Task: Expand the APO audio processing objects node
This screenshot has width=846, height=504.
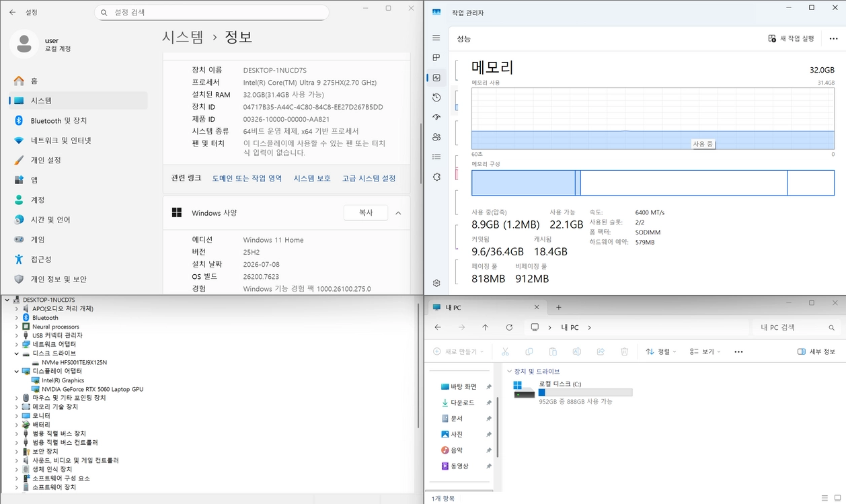Action: (x=17, y=308)
